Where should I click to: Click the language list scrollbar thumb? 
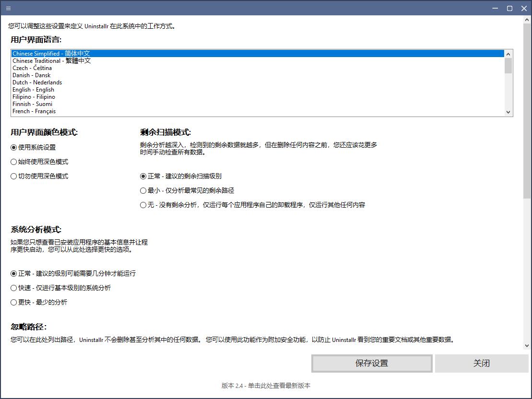point(508,66)
